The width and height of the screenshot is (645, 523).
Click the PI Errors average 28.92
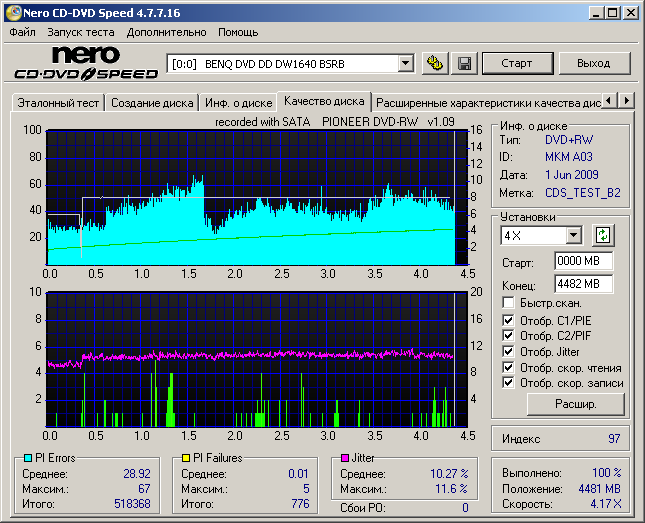pos(137,474)
